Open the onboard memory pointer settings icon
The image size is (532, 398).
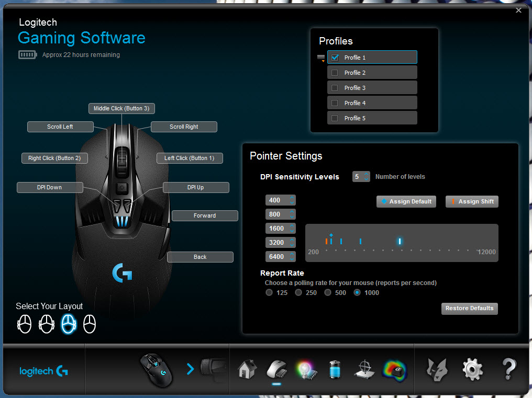click(277, 369)
